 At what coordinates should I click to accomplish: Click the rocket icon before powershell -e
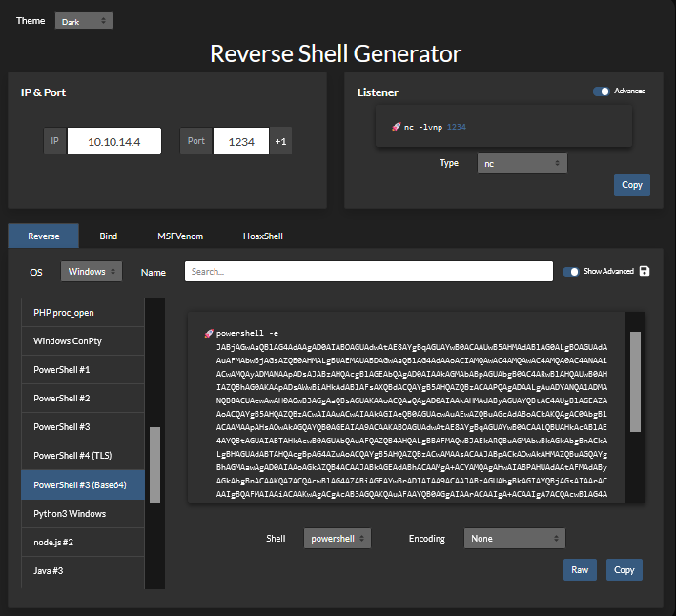(x=209, y=333)
